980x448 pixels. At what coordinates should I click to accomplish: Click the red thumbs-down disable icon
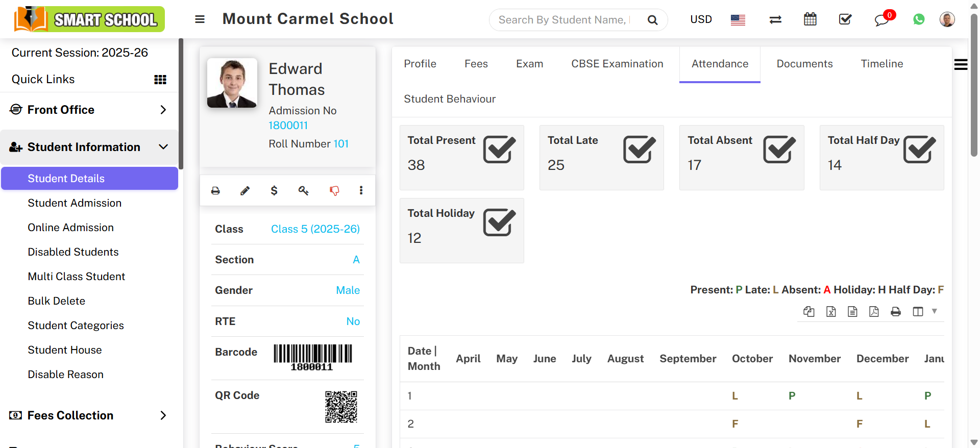[x=334, y=191]
